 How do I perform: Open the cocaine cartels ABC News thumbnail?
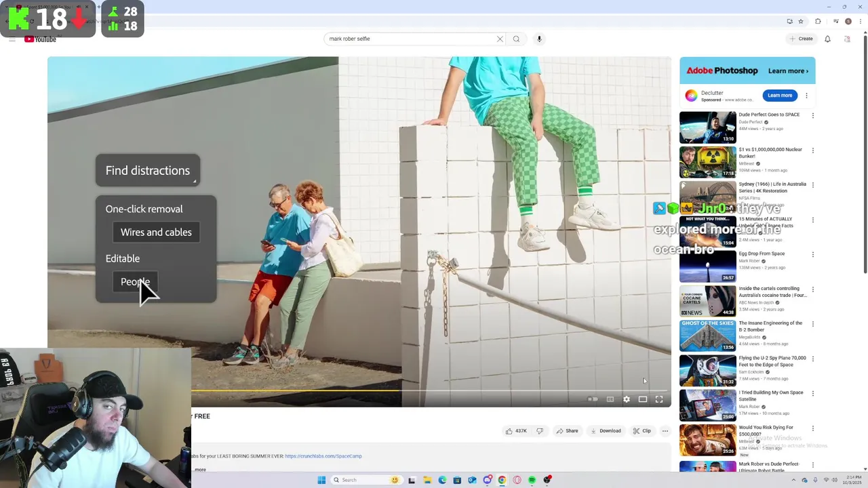point(707,301)
